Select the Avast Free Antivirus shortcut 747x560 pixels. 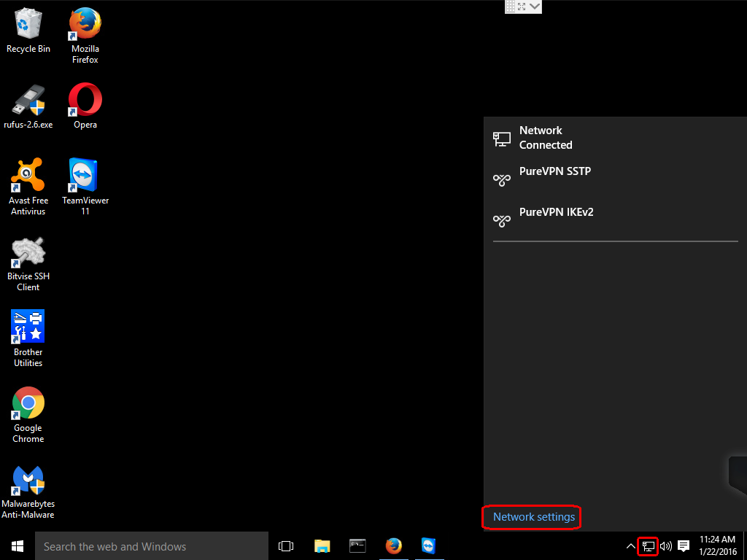point(28,187)
